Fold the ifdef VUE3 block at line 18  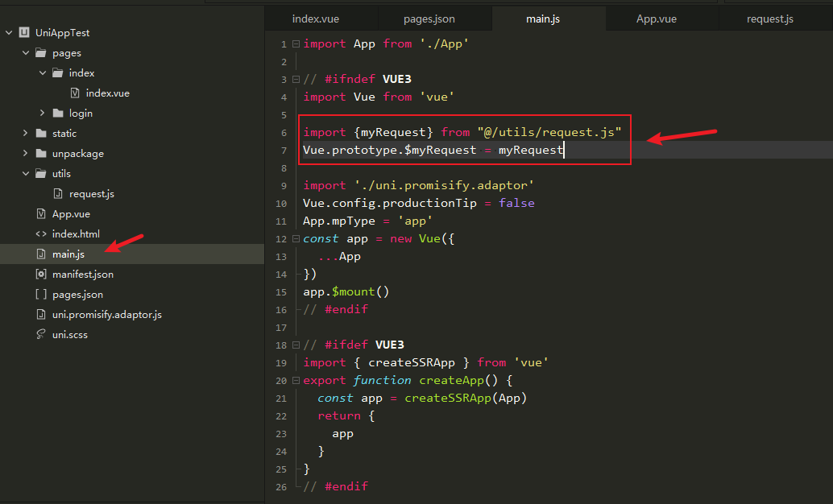pyautogui.click(x=296, y=345)
